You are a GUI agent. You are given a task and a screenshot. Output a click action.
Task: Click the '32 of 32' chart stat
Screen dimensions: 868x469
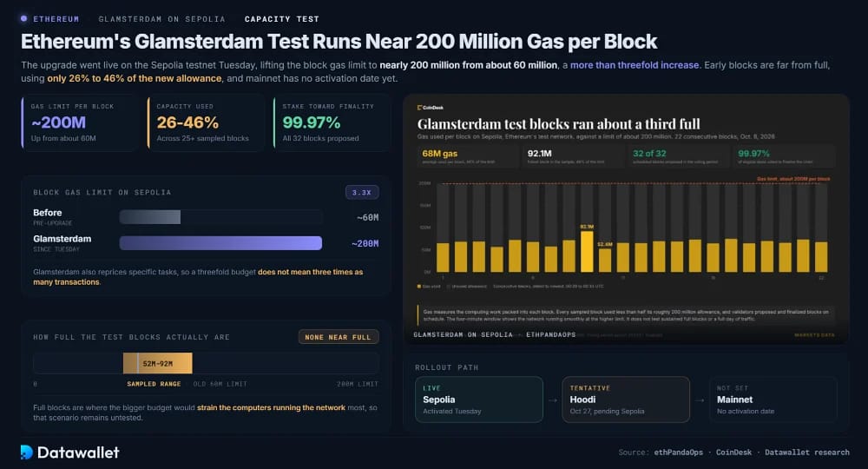point(679,156)
